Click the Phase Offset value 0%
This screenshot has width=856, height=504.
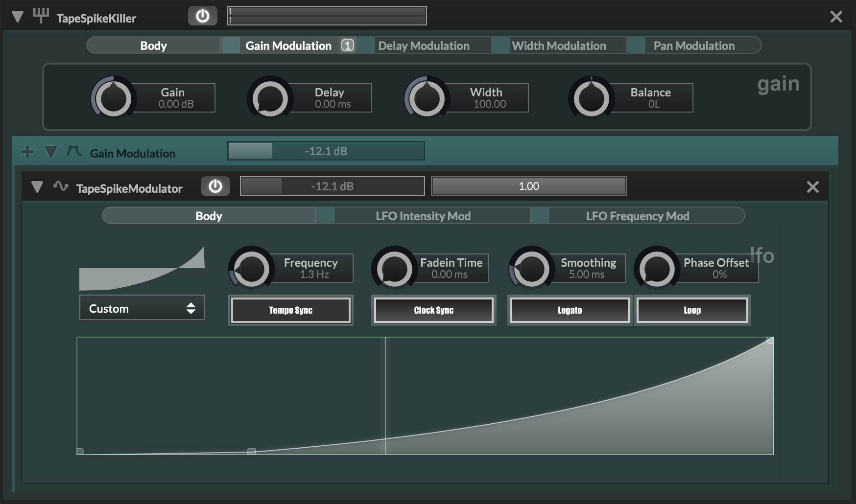tap(720, 274)
